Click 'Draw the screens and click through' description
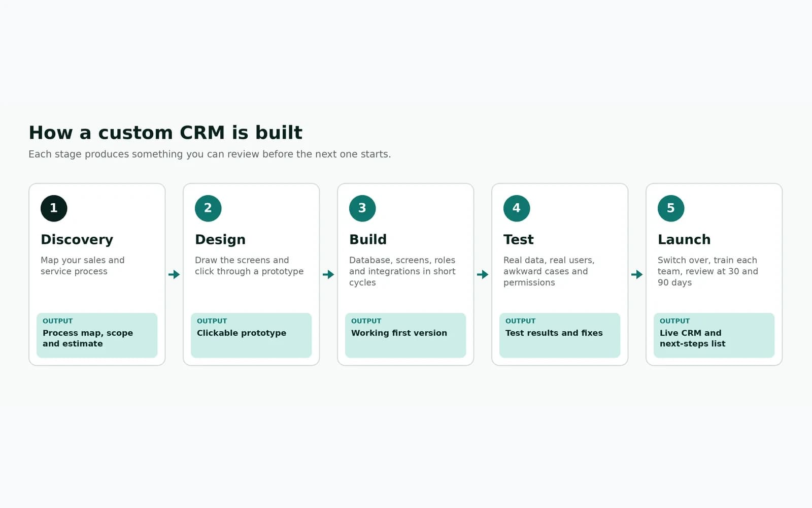The height and width of the screenshot is (508, 812). tap(249, 266)
